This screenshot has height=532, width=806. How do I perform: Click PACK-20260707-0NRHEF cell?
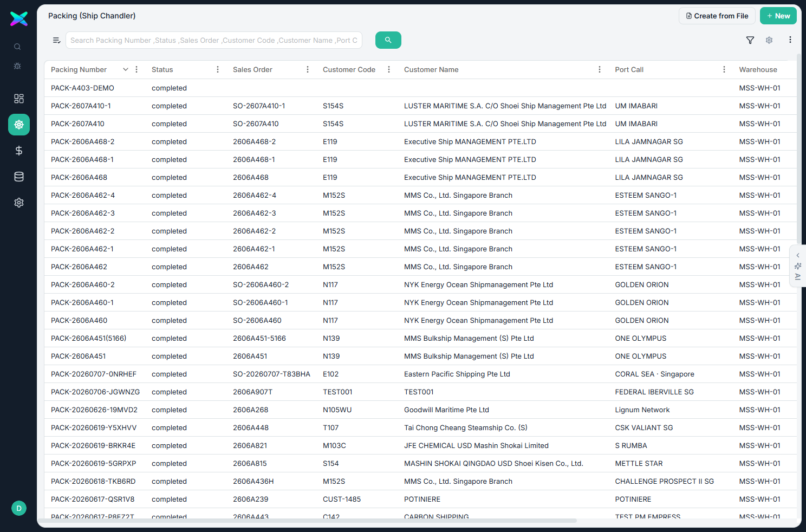coord(94,374)
